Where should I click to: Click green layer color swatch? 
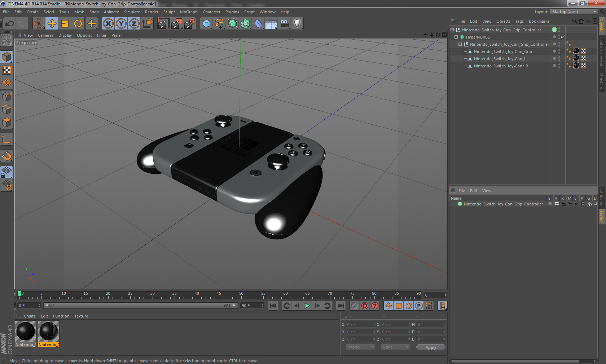coord(460,204)
